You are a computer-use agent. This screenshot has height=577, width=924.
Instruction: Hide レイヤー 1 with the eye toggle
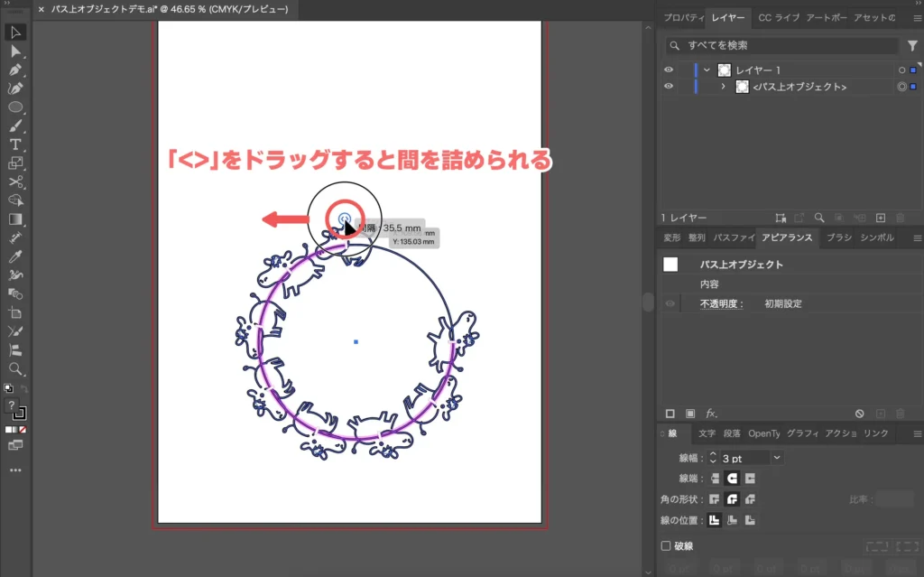pyautogui.click(x=668, y=69)
